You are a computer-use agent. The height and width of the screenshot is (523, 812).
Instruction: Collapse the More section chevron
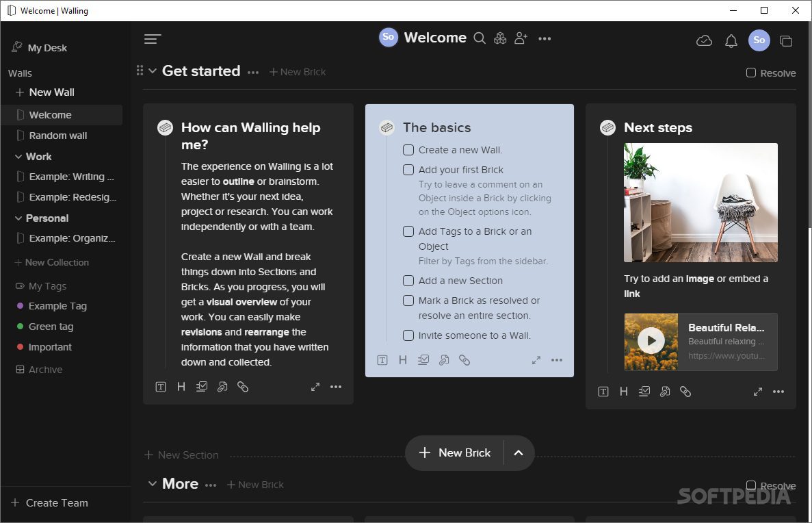[153, 483]
